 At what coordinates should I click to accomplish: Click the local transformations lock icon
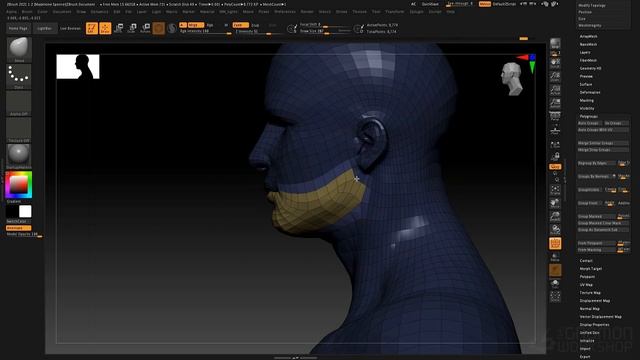point(555,157)
